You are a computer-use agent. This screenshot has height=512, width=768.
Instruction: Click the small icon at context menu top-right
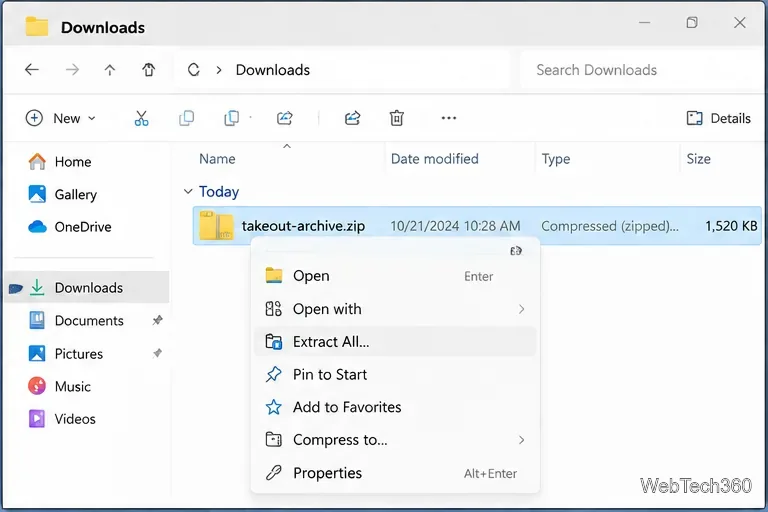click(516, 251)
